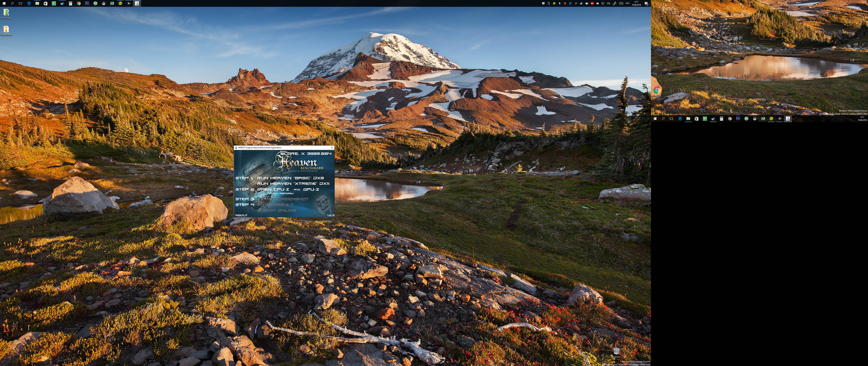This screenshot has width=868, height=366.
Task: Click Submit Online in Heaven app
Action: tap(277, 210)
